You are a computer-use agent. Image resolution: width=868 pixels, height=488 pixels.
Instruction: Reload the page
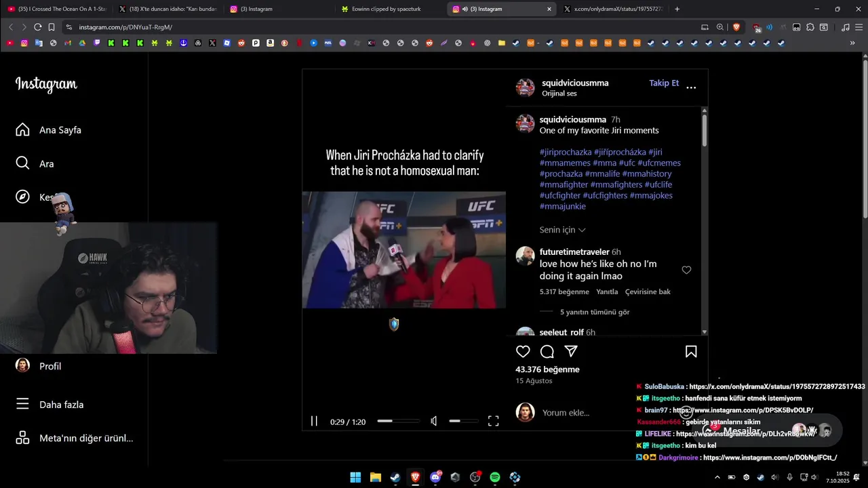point(37,27)
